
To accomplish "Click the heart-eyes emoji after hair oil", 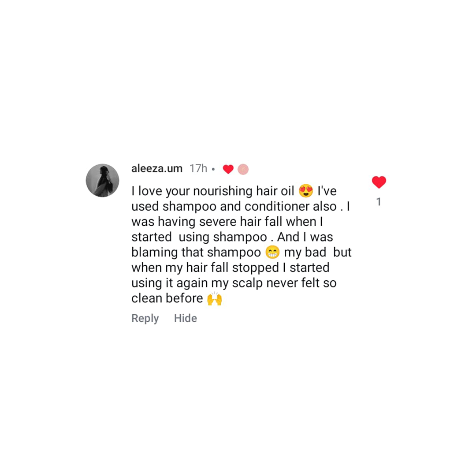I will (306, 191).
